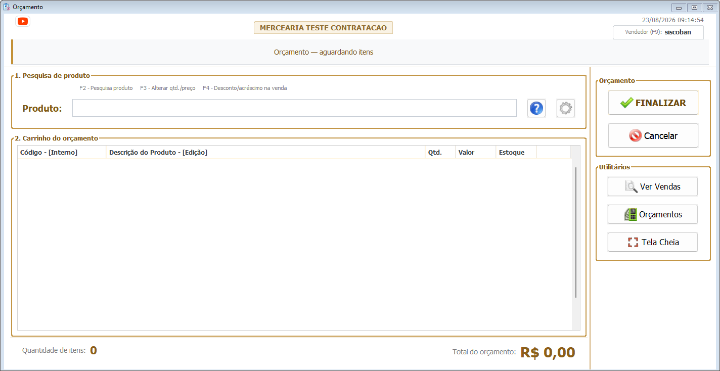Switch to full screen with Tela Cheia

[x=652, y=242]
